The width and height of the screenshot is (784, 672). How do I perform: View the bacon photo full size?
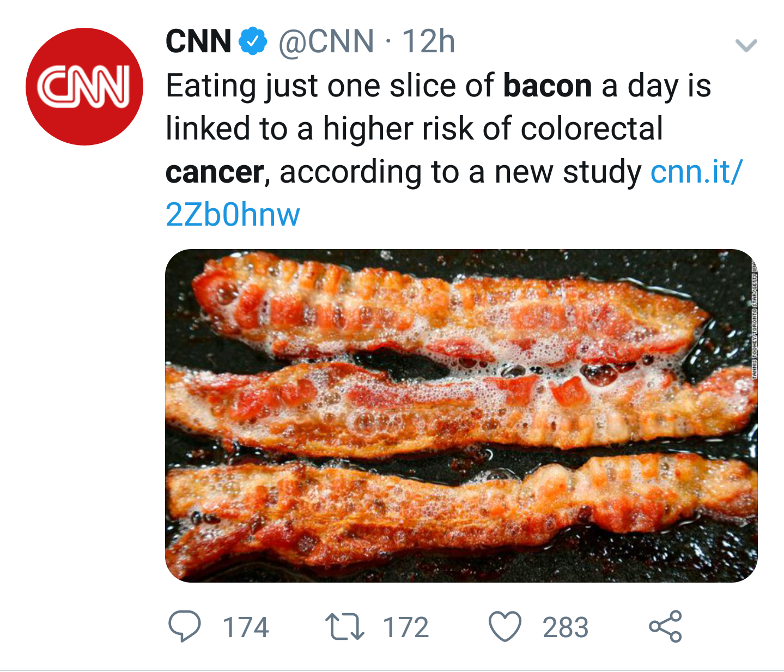pyautogui.click(x=461, y=416)
